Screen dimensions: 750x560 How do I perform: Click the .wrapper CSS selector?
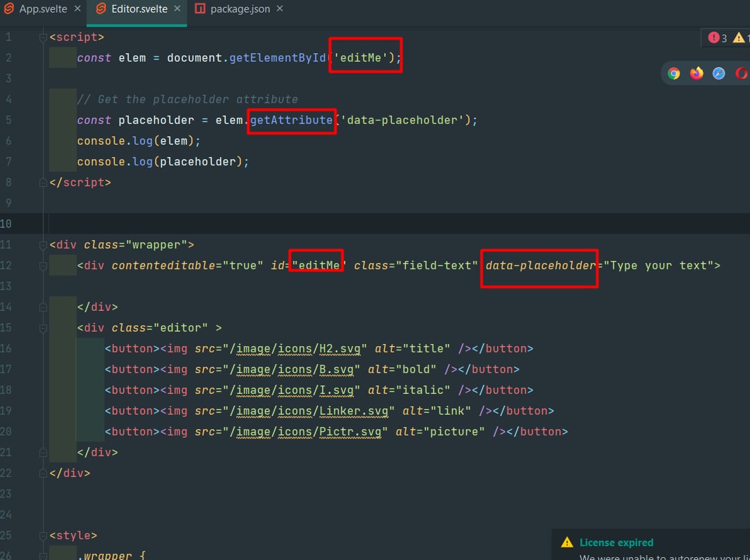point(105,556)
